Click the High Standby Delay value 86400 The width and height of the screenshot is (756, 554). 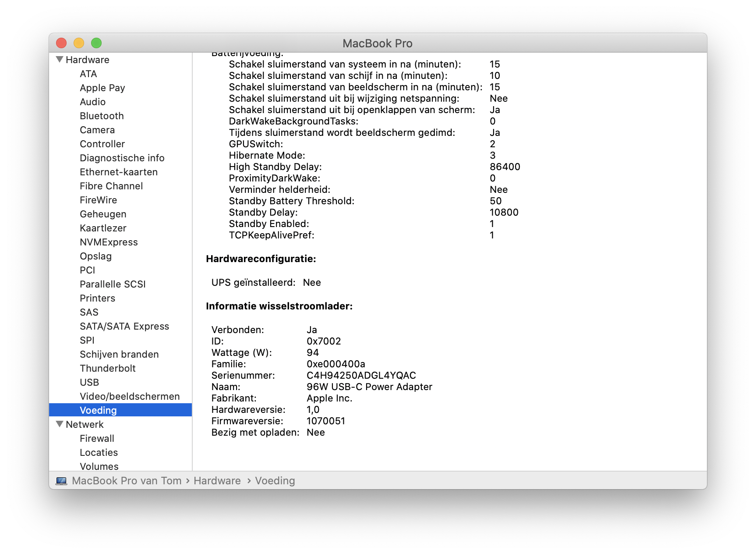pos(505,167)
